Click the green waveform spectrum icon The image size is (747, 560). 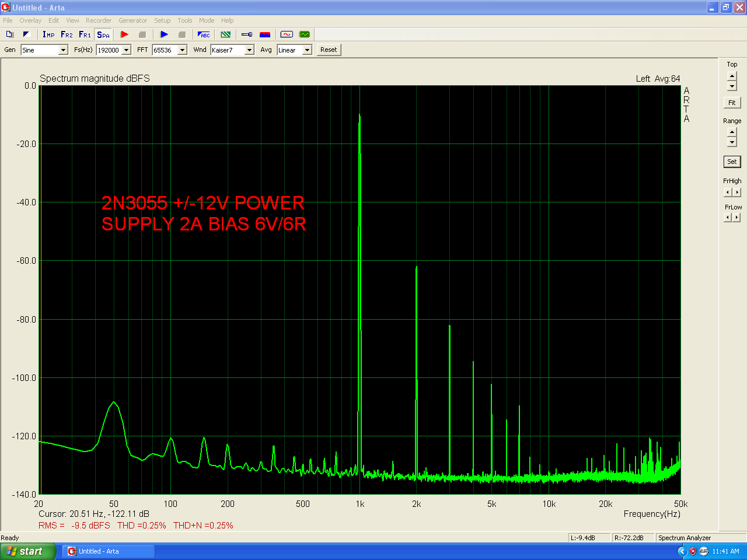click(305, 34)
